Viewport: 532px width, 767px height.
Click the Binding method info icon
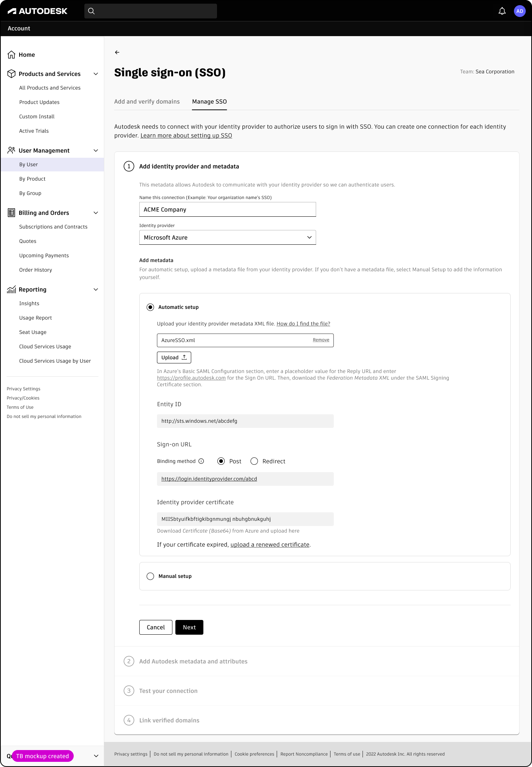201,461
